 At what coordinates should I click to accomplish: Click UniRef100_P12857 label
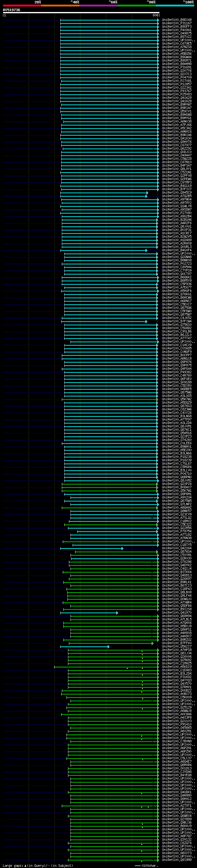pos(177,84)
